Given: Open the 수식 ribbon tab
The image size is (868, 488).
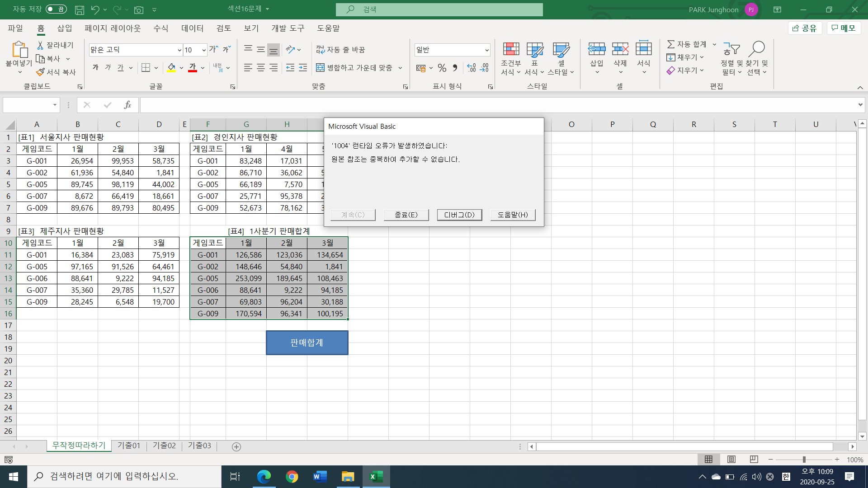Looking at the screenshot, I should pyautogui.click(x=160, y=28).
